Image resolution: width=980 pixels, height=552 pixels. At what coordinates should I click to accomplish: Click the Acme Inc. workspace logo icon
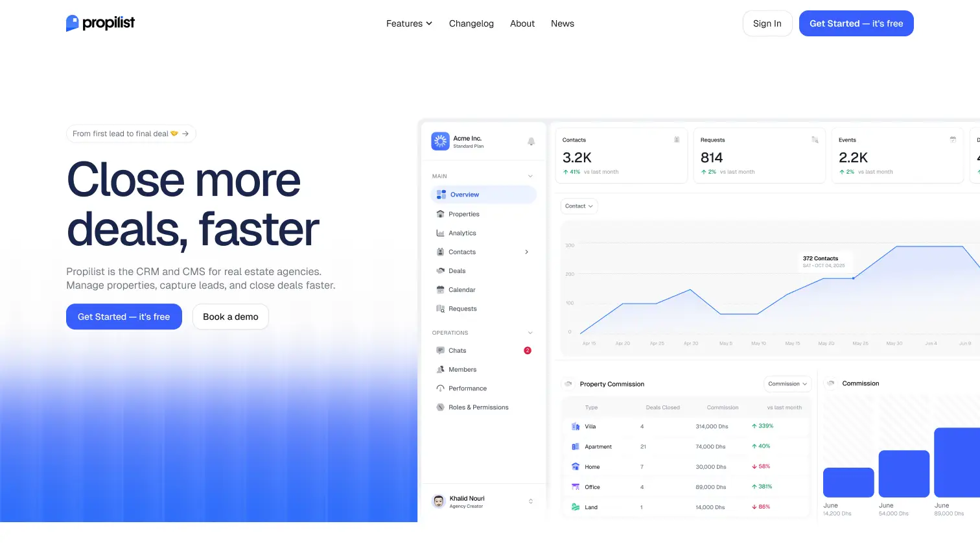coord(441,141)
